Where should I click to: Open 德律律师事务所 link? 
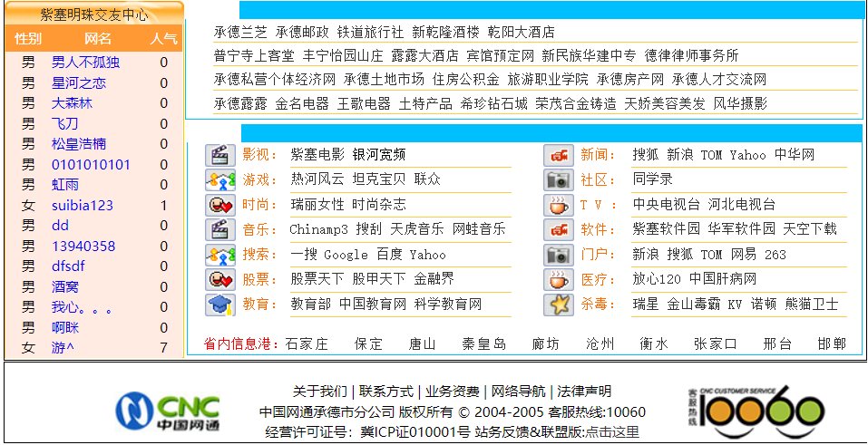691,56
